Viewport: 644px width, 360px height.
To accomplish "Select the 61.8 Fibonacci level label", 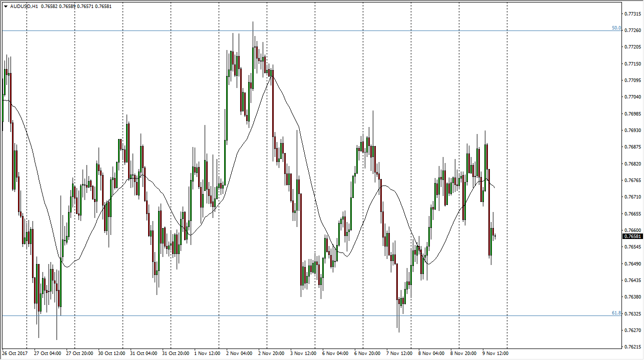I will click(x=616, y=313).
